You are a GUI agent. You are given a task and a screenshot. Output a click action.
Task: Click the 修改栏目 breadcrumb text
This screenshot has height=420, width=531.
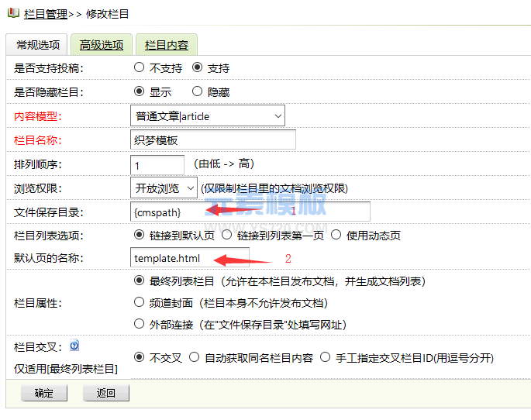click(x=107, y=14)
